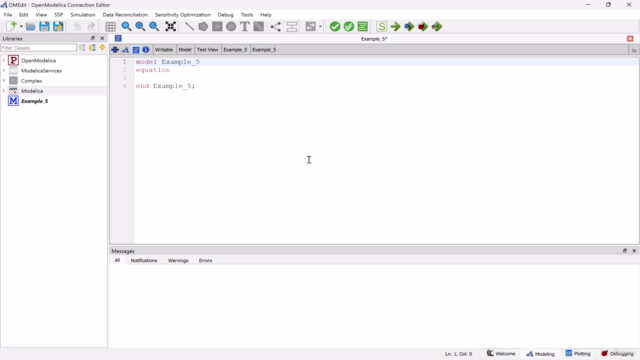Click the Simulate green arrow icon
Viewport: 640px width, 360px height.
pyautogui.click(x=395, y=27)
